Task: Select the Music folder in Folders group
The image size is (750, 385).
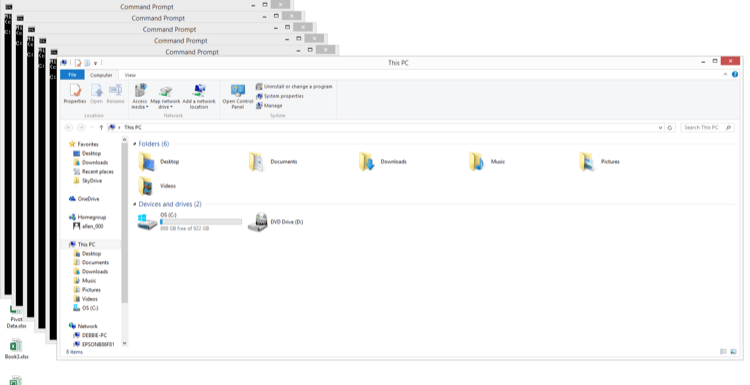Action: point(487,162)
